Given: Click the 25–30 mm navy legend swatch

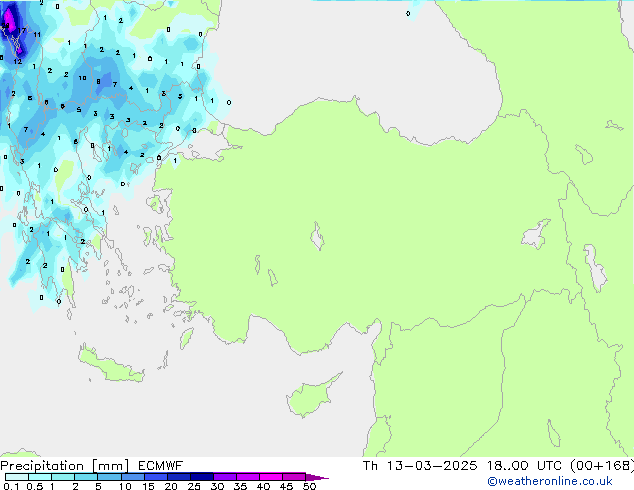Looking at the screenshot, I should [x=201, y=477].
